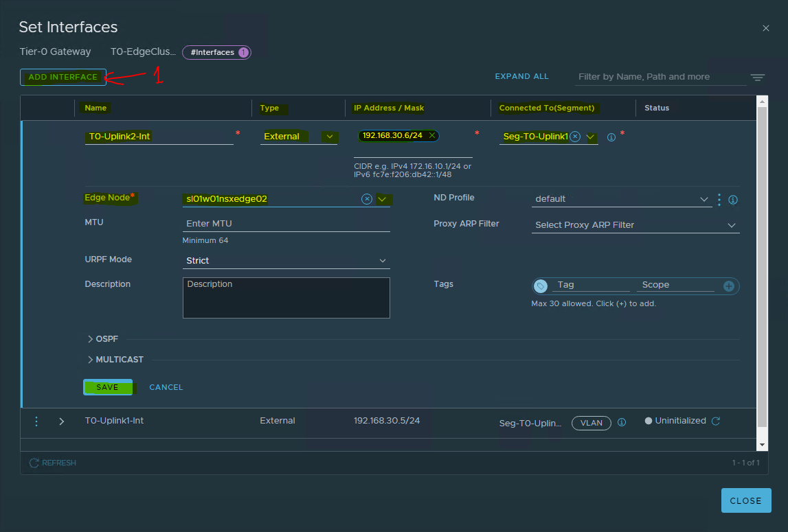Image resolution: width=788 pixels, height=532 pixels.
Task: Expand the T0-Uplink1-Int row
Action: [61, 421]
